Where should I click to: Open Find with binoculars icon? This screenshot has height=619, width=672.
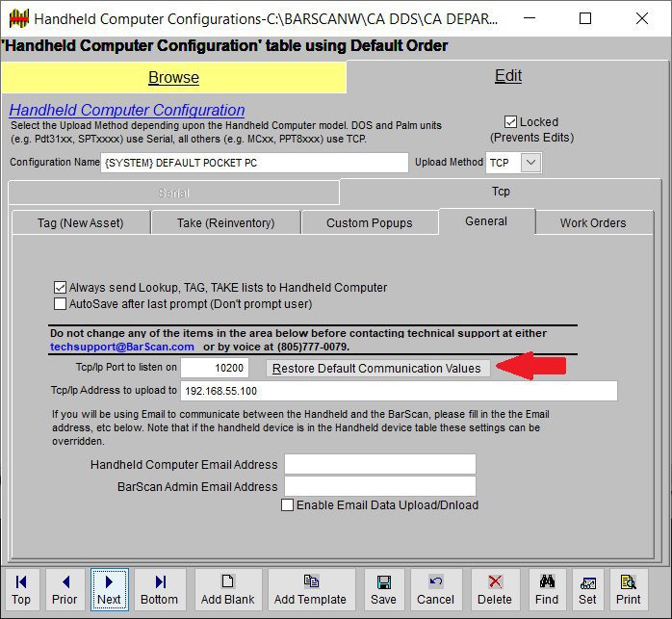point(547,589)
